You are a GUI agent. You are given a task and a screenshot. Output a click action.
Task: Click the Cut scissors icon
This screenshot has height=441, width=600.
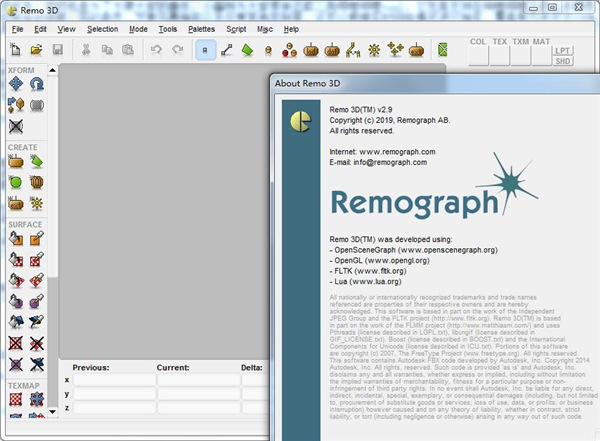click(x=87, y=50)
